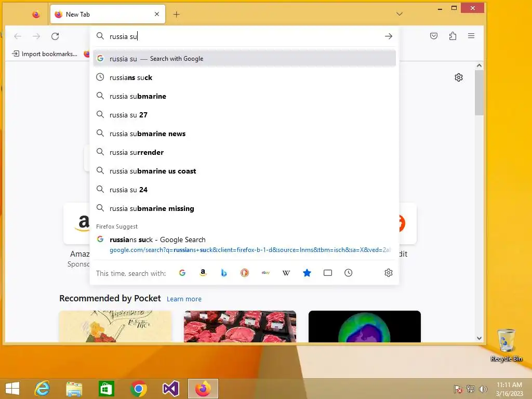Open the Extensions puzzle icon

453,36
